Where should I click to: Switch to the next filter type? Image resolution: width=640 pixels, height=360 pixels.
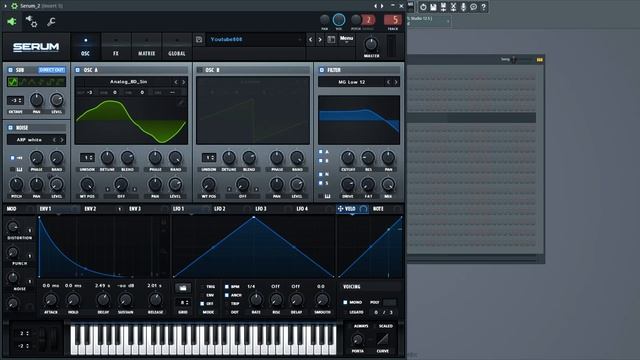[396, 82]
